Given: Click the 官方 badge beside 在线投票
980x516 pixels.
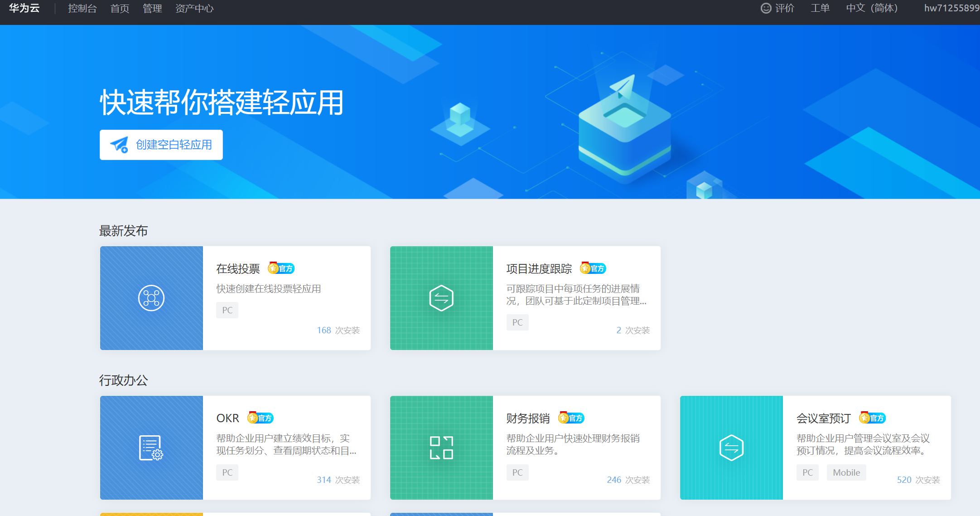Looking at the screenshot, I should 281,268.
